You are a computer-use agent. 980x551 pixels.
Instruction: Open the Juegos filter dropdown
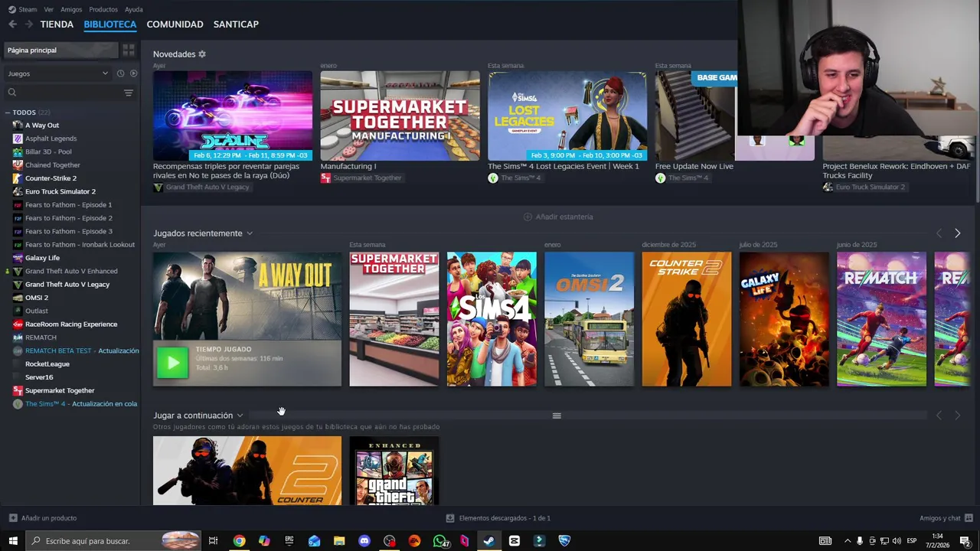point(57,73)
